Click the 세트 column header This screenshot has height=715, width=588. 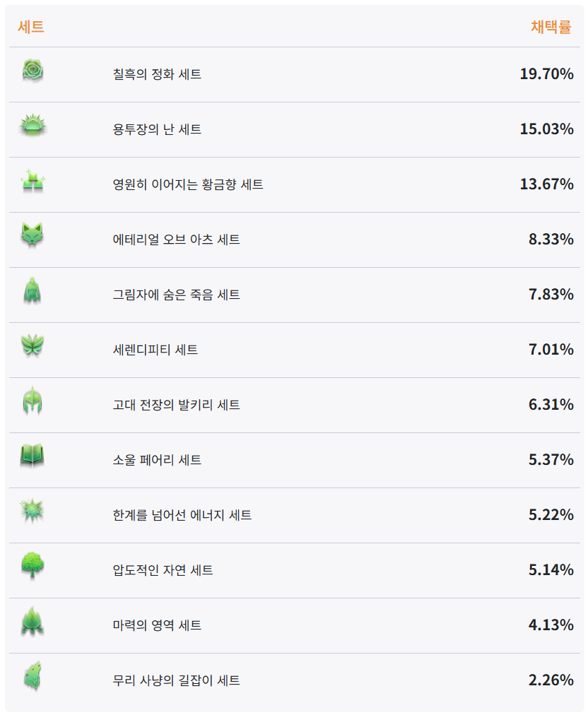[31, 27]
